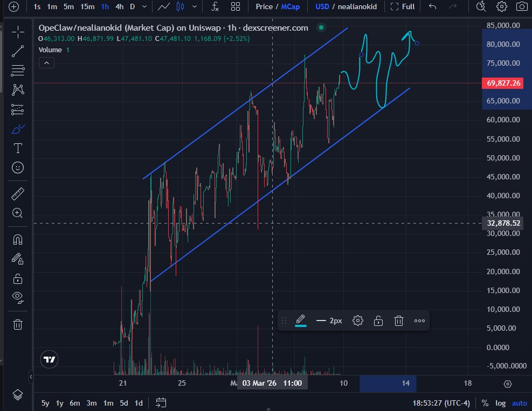Click the undo arrow

(x=433, y=6)
